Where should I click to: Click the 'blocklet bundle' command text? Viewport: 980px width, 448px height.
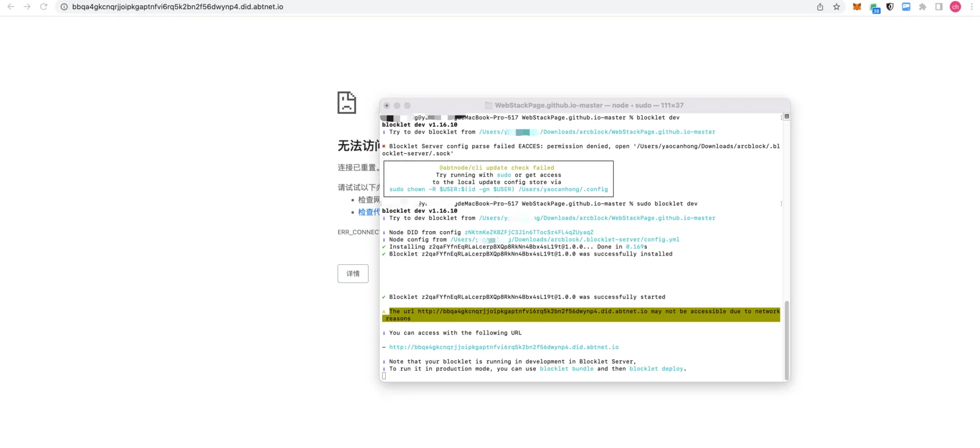[x=567, y=369]
